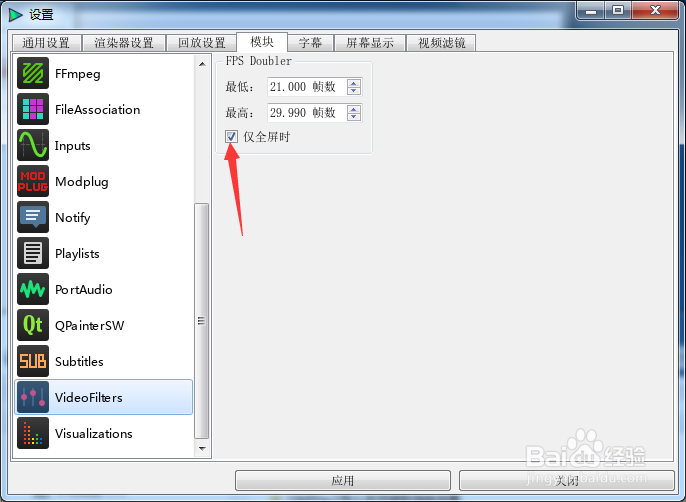Decrease the 最低 frame rate value
This screenshot has width=686, height=502.
pos(354,91)
